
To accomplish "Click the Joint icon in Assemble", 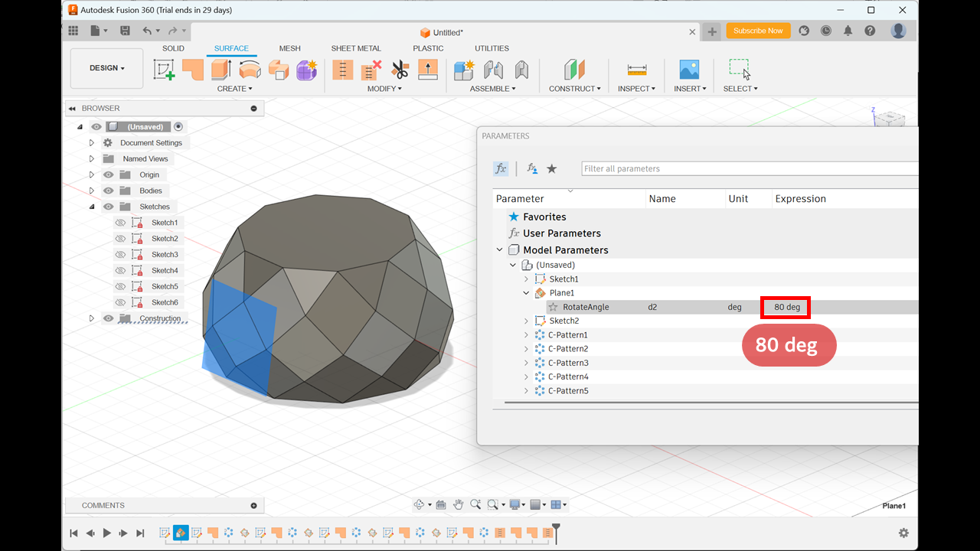I will 493,70.
